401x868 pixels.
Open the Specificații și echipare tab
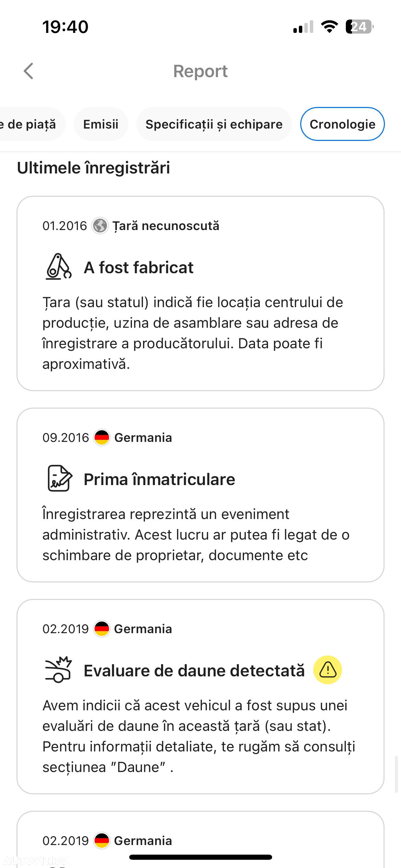(214, 124)
